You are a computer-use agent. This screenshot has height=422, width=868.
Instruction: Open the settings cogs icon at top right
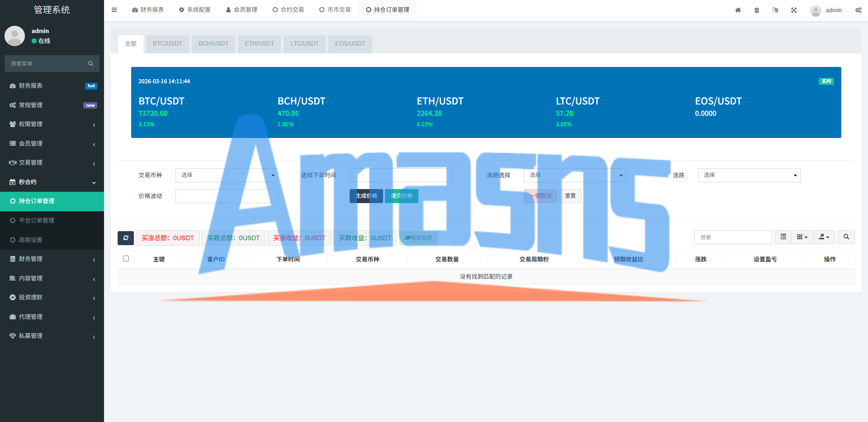(858, 10)
